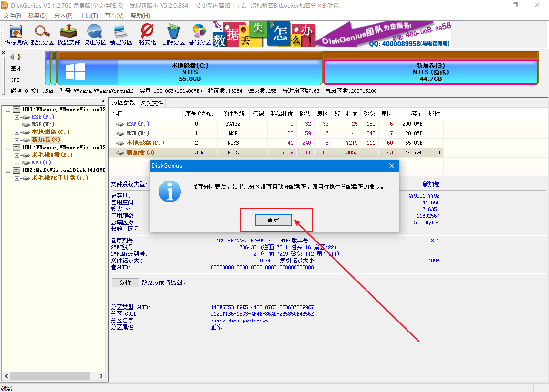
Task: Select the 格式化 toolbar icon
Action: pos(147,34)
